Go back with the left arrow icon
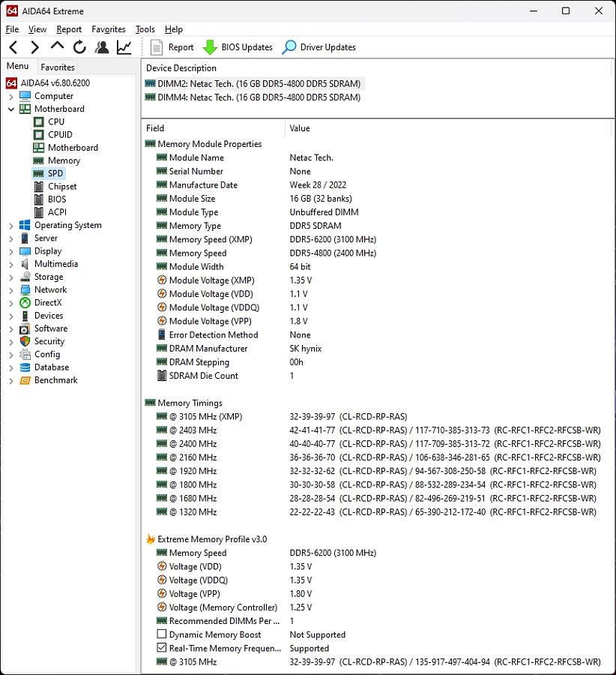 [13, 47]
